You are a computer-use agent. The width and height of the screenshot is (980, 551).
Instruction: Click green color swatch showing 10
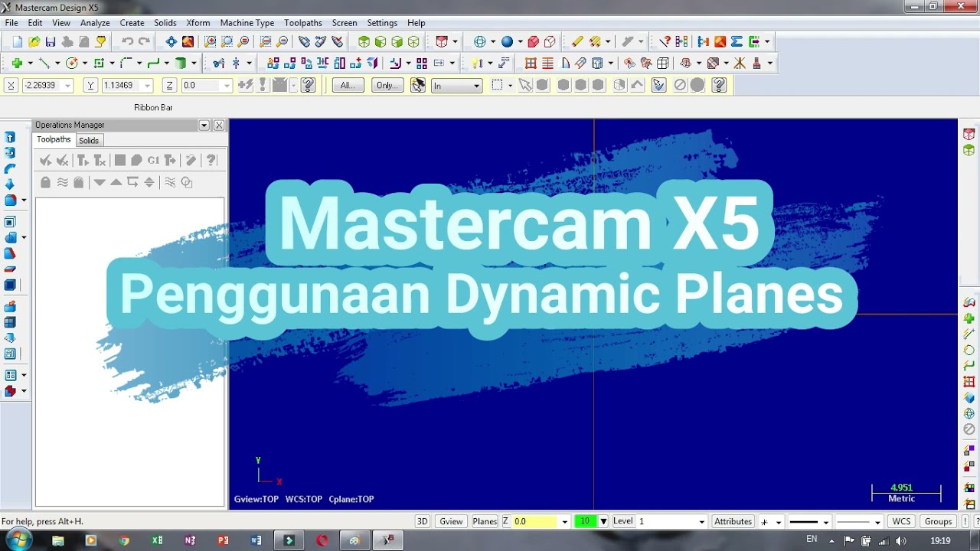tap(586, 521)
